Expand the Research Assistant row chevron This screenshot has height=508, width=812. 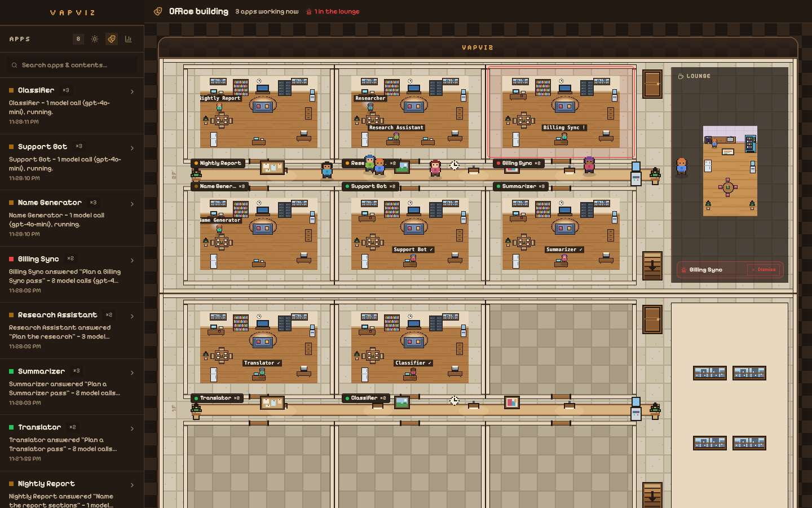(x=133, y=316)
